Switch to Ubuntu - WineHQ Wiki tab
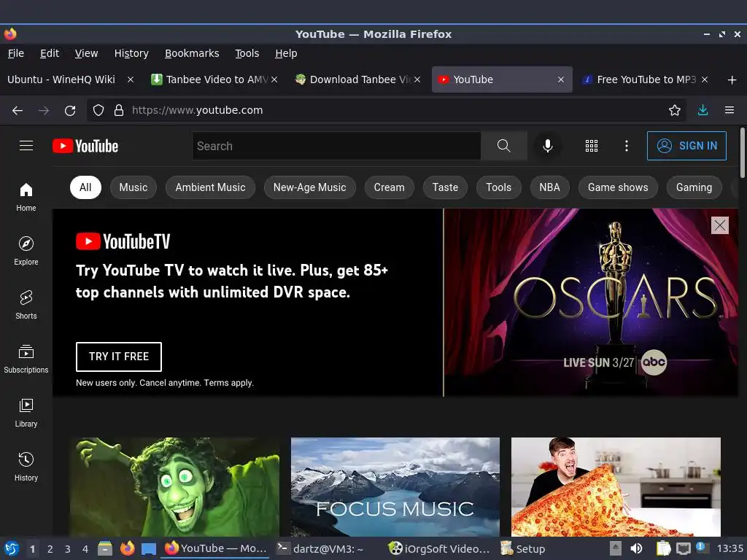747x560 pixels. pyautogui.click(x=61, y=79)
